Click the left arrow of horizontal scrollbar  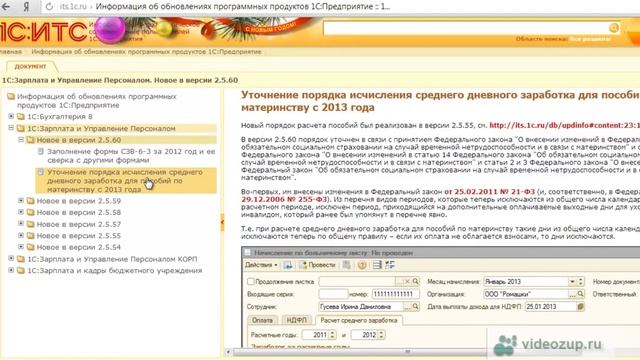pos(228,352)
